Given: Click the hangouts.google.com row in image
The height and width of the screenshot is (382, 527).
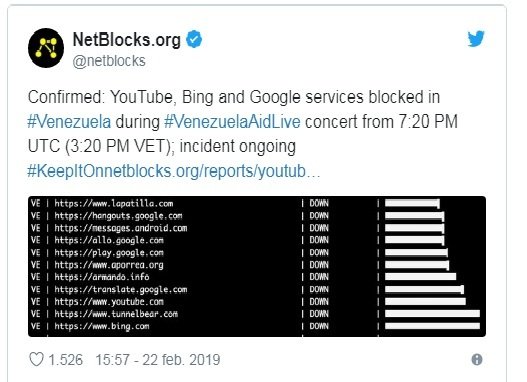Looking at the screenshot, I should (255, 216).
